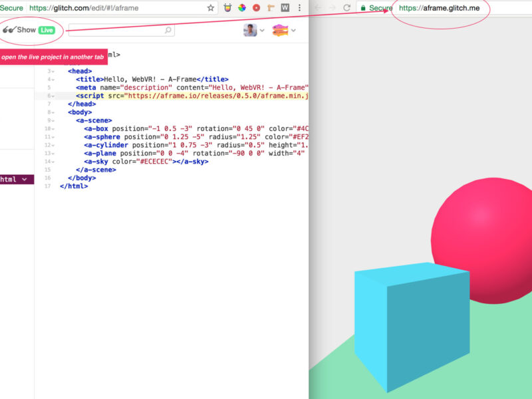Viewport: 532px width, 399px height.
Task: Expand the fish project menu chevron
Action: click(x=293, y=30)
